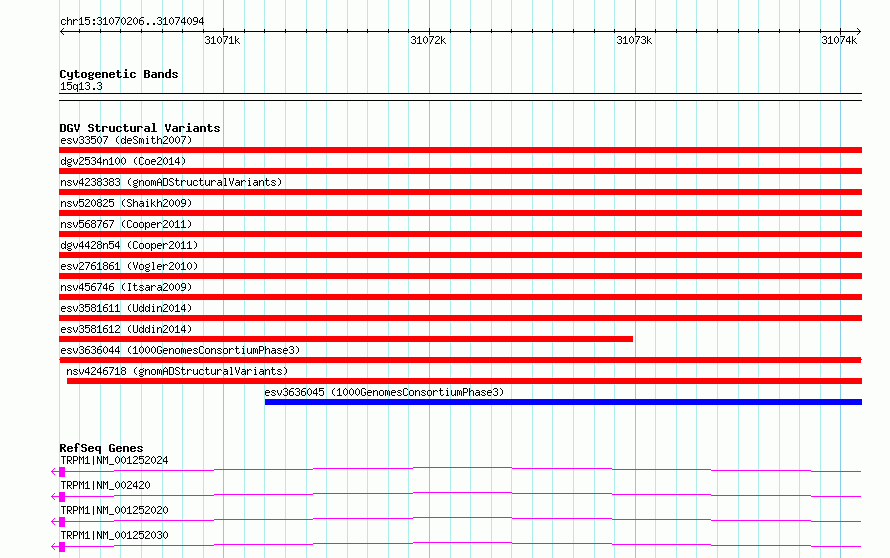Click the dgv4428n54 (Cooper2011) label
890x558 pixels.
point(129,245)
